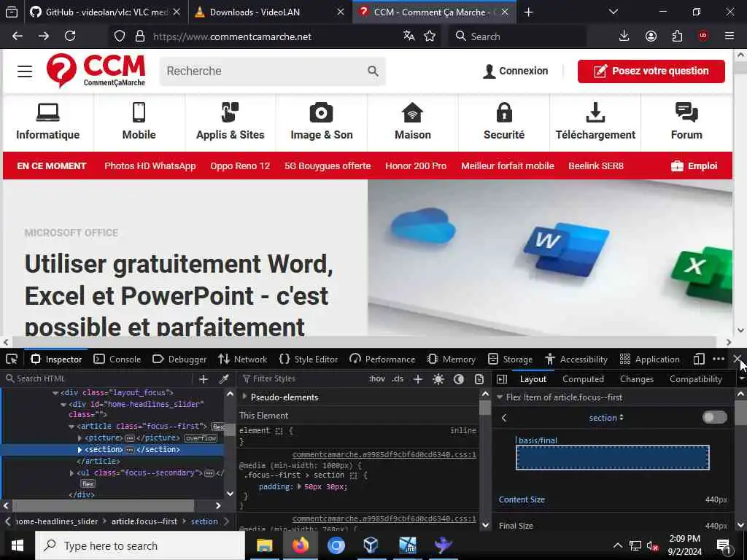Viewport: 747px width, 560px height.
Task: Open Honor 200 Pro link
Action: tap(416, 166)
